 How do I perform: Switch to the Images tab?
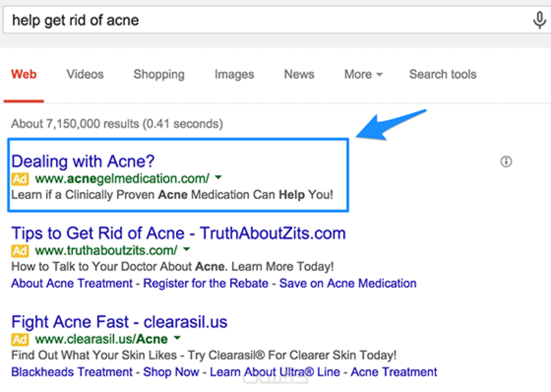click(x=234, y=74)
